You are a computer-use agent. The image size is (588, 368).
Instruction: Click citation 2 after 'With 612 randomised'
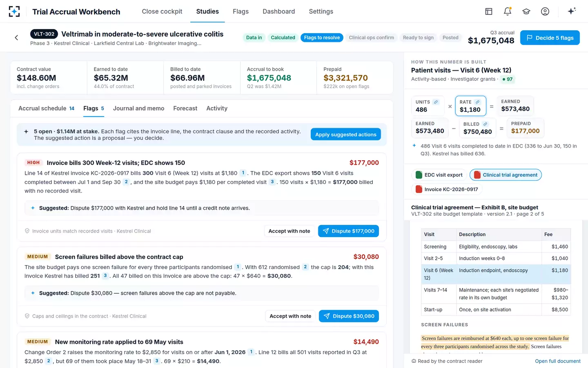305,267
